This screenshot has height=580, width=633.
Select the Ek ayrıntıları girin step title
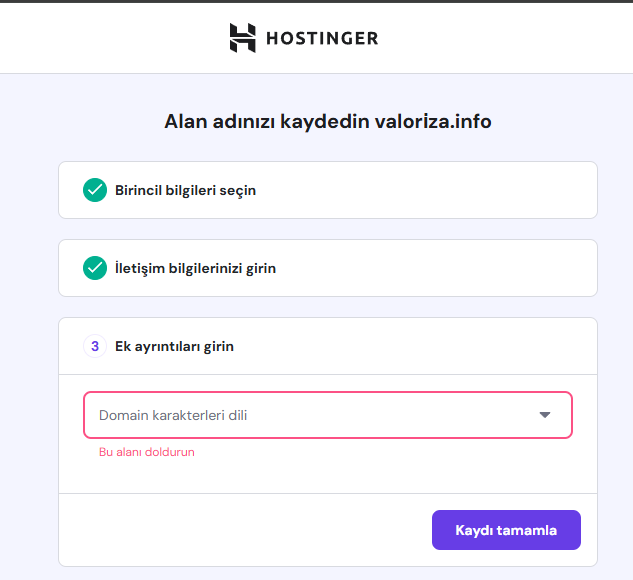[174, 346]
